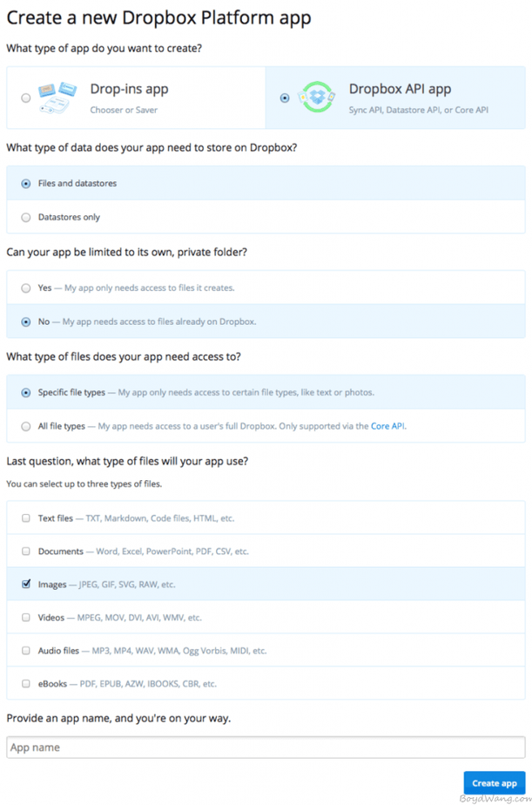Image resolution: width=532 pixels, height=805 pixels.
Task: Uncheck the Images checkbox
Action: pos(26,585)
